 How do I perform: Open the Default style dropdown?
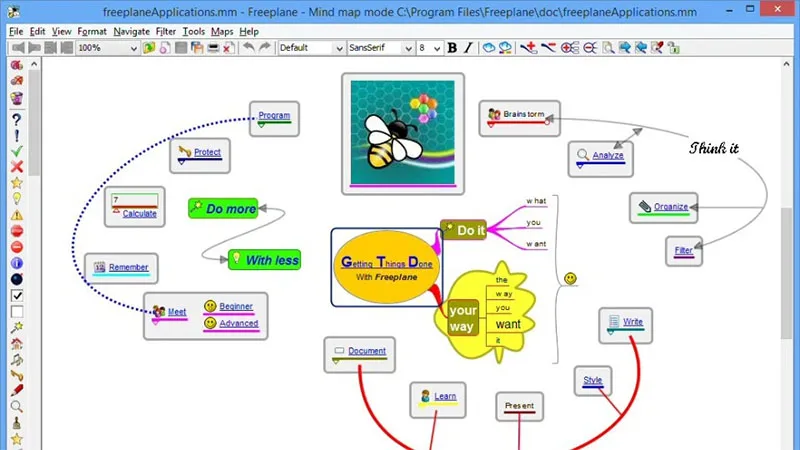(x=311, y=48)
